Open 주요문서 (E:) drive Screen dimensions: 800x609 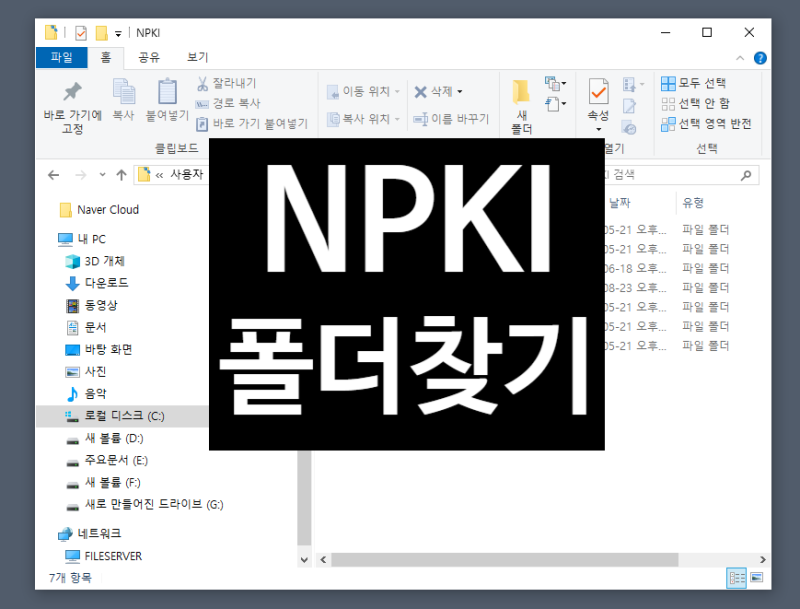(x=107, y=461)
